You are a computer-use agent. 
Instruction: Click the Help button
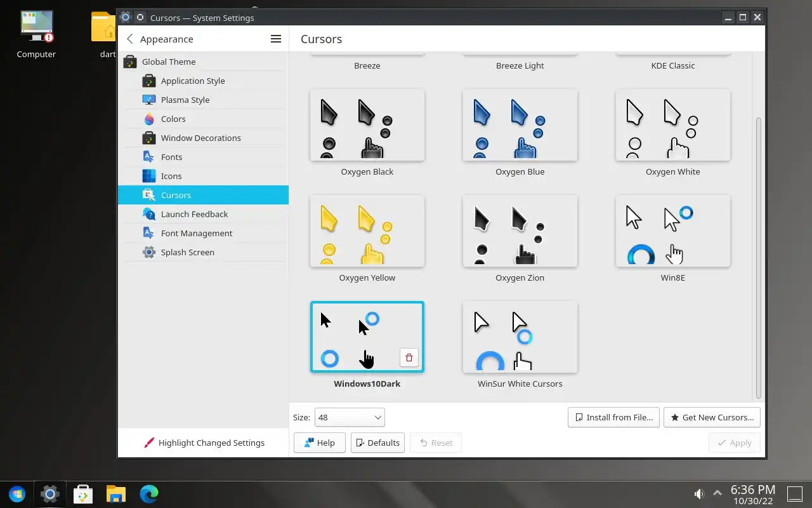[320, 443]
